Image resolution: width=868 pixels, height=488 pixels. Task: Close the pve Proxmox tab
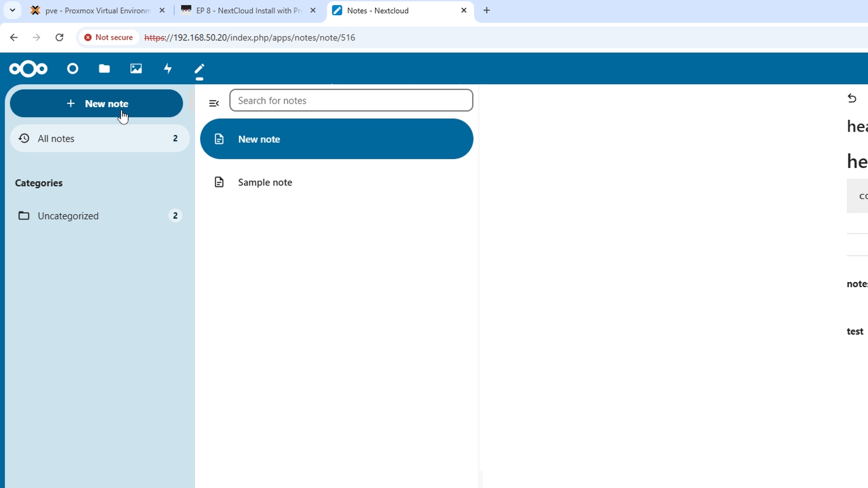click(x=162, y=11)
